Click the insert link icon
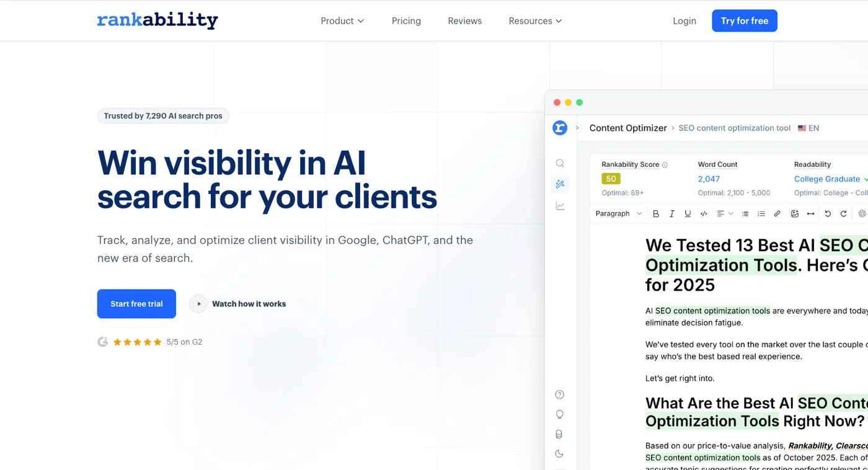The height and width of the screenshot is (470, 868). tap(777, 213)
